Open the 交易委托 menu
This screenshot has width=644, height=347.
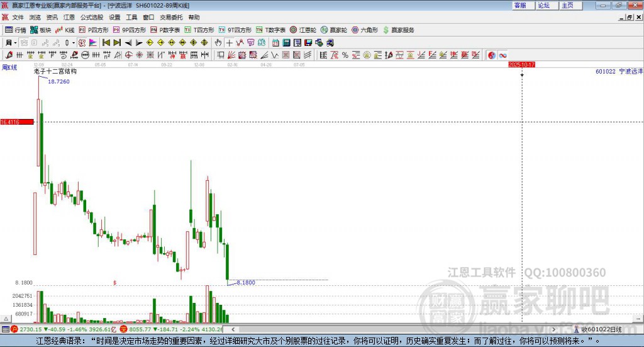click(x=171, y=17)
